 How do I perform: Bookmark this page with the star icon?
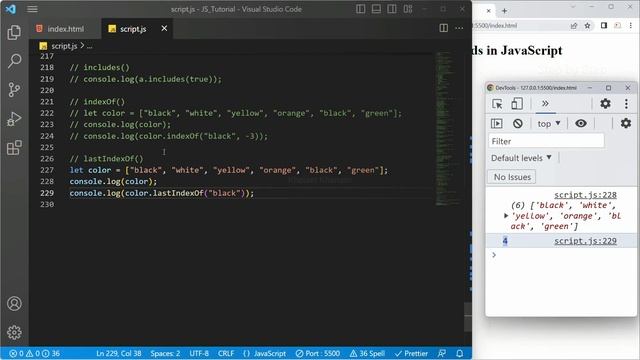click(587, 26)
